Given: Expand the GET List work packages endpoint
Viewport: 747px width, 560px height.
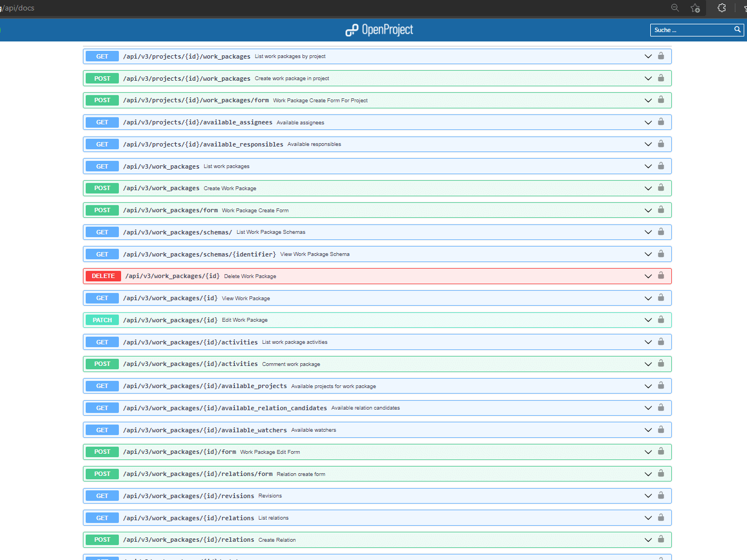Looking at the screenshot, I should click(x=647, y=166).
